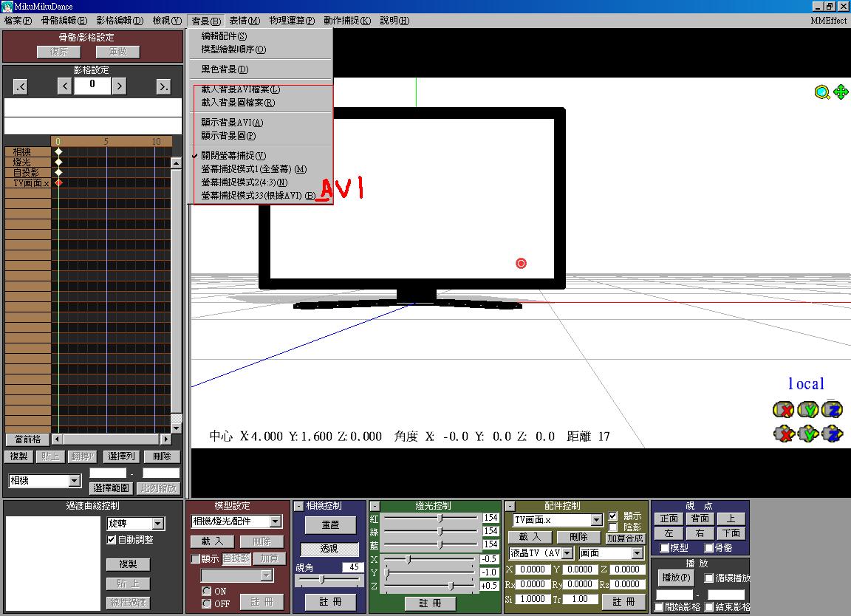Click the magnifier zoom icon in viewport

[x=822, y=92]
